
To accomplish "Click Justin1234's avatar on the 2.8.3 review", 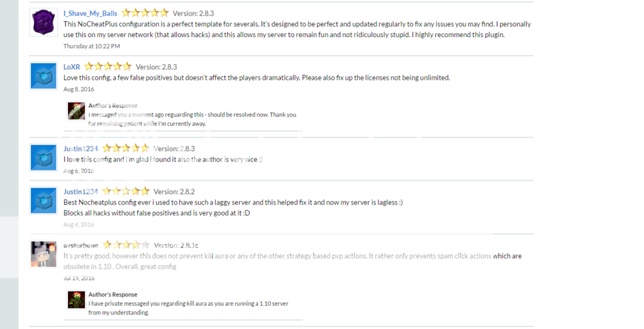I will [44, 157].
